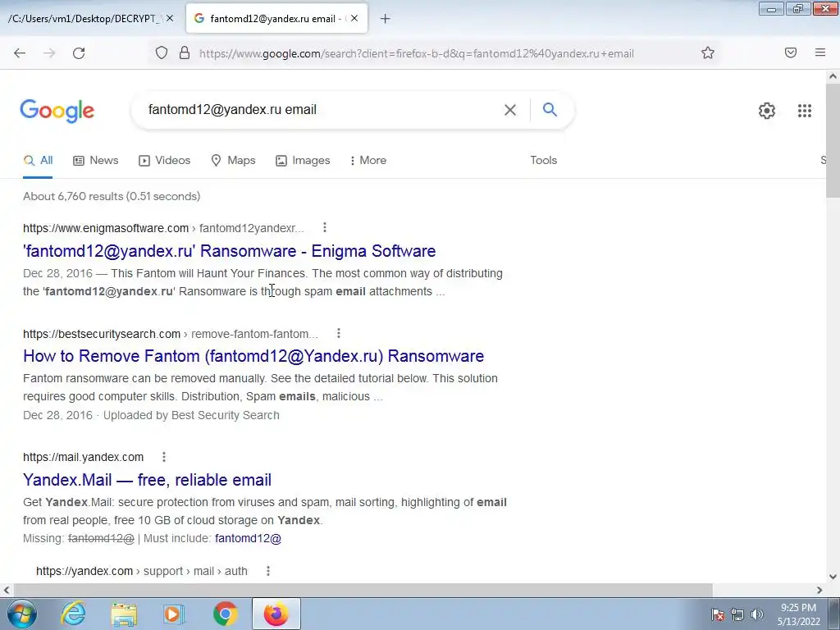Open options for the mail.yandex.com result
The image size is (840, 630).
coord(164,457)
